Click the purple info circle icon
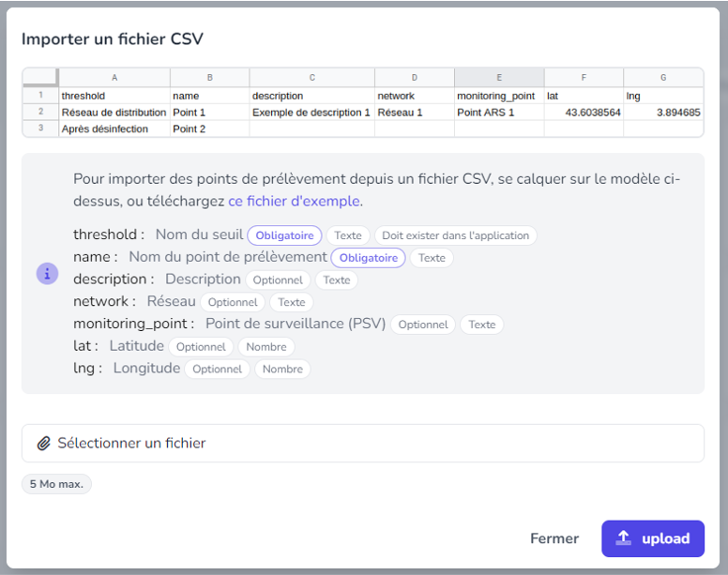Image resolution: width=728 pixels, height=575 pixels. 47,273
